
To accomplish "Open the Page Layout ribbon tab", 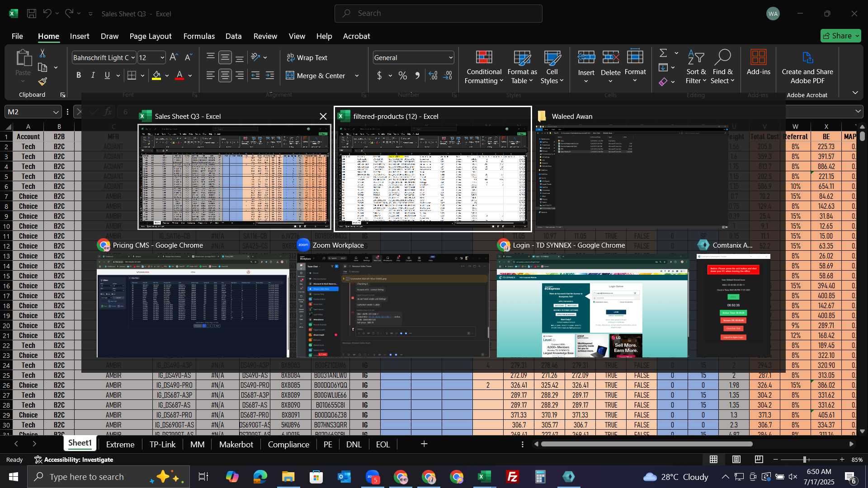I will tap(151, 36).
